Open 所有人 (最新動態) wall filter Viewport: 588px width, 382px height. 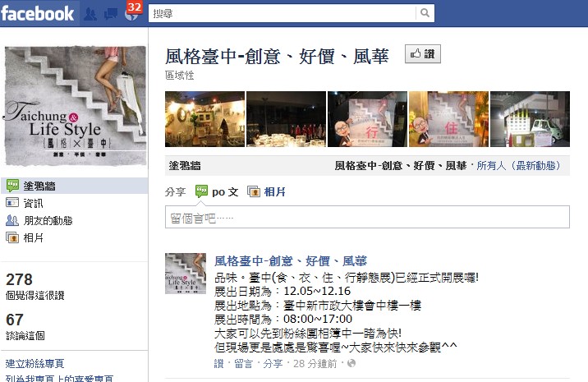pyautogui.click(x=518, y=165)
